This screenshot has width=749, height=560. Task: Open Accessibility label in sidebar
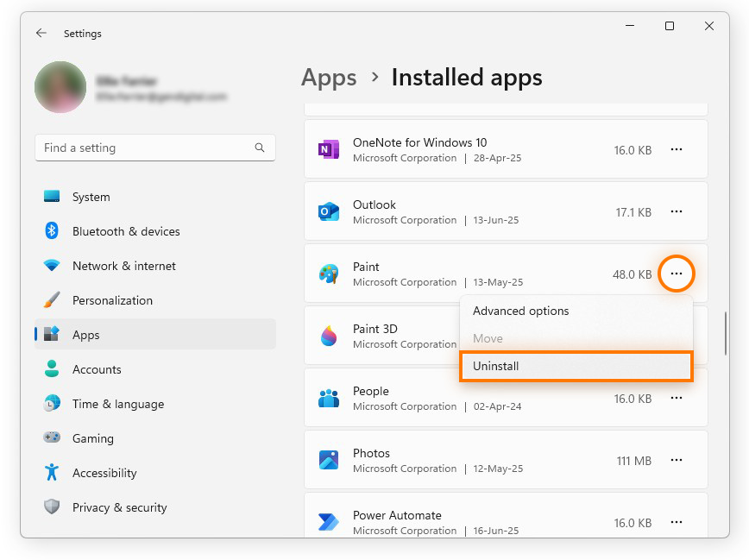104,473
